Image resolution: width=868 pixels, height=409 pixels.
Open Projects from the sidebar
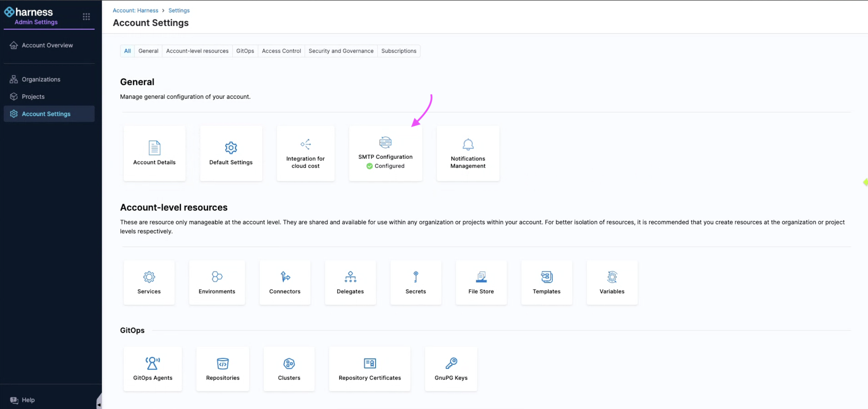click(33, 97)
